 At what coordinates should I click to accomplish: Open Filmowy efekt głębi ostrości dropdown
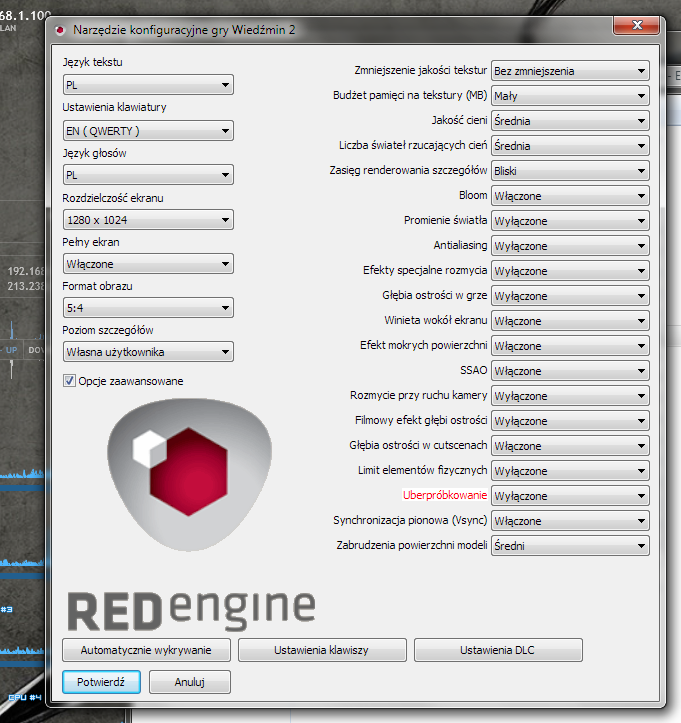[x=570, y=421]
